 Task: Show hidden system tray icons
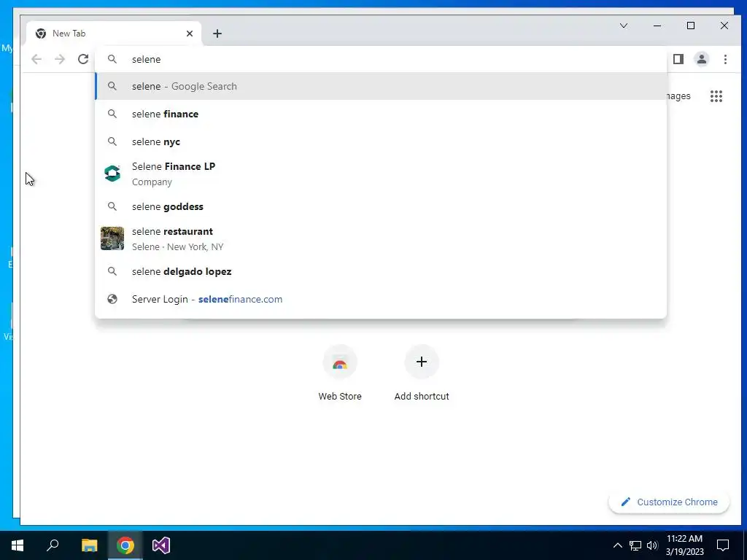coord(617,545)
